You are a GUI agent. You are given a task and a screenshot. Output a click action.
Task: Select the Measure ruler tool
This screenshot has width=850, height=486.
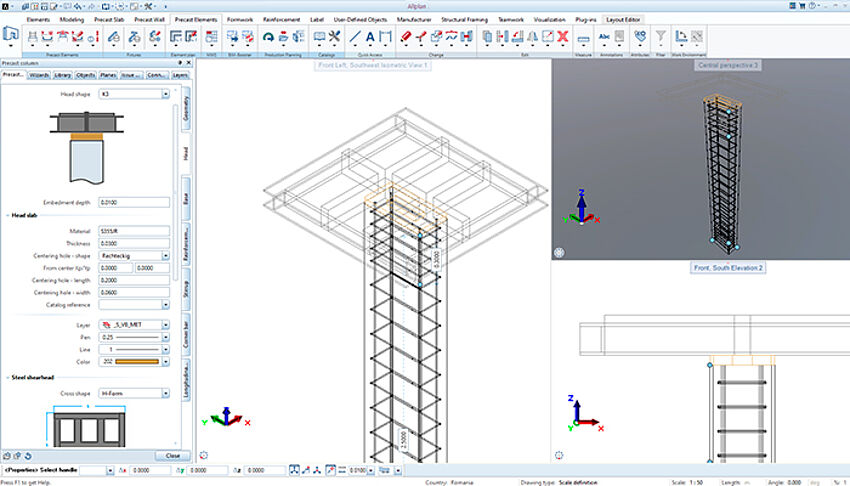(580, 38)
